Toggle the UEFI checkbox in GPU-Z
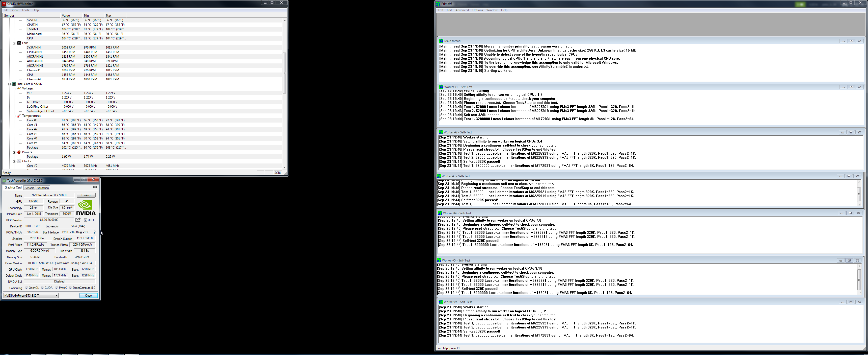The image size is (868, 355). 86,220
